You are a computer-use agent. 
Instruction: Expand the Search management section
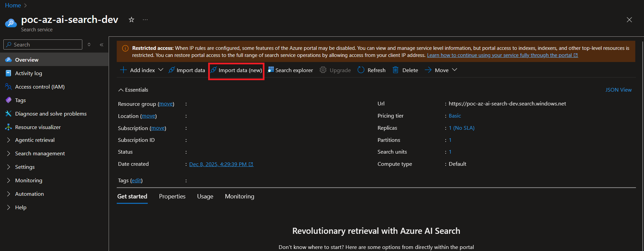[x=8, y=153]
